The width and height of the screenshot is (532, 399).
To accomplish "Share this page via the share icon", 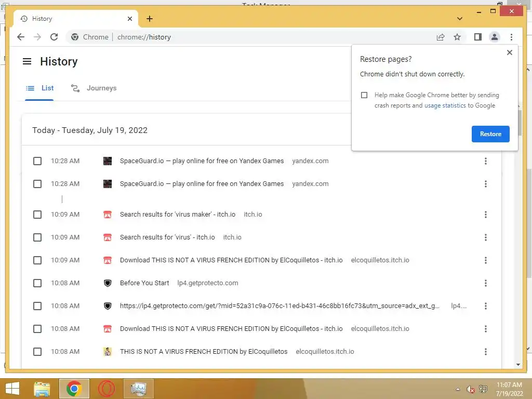I will click(441, 37).
